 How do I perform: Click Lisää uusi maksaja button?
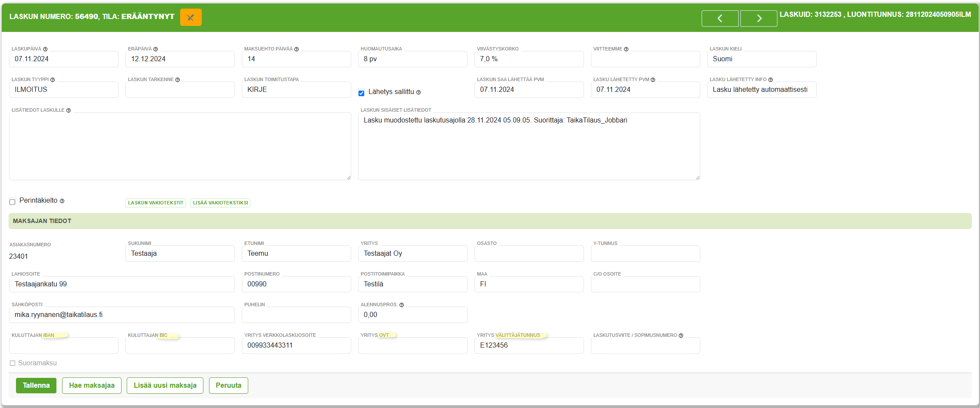coord(165,386)
